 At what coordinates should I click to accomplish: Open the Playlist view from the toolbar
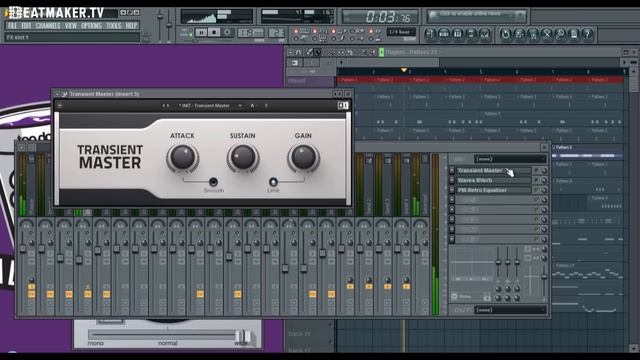430,34
